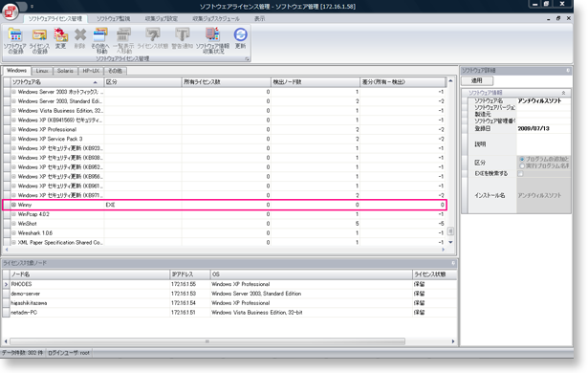Open the ソフトウェア監視 ribbon tab
588x373 pixels.
[113, 18]
